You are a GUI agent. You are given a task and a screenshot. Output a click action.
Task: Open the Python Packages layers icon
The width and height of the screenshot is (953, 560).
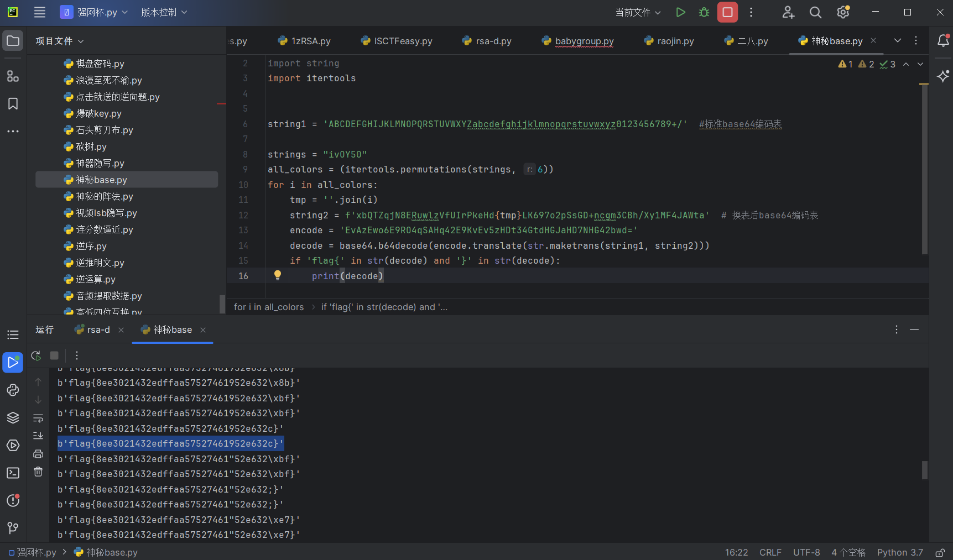(x=13, y=418)
